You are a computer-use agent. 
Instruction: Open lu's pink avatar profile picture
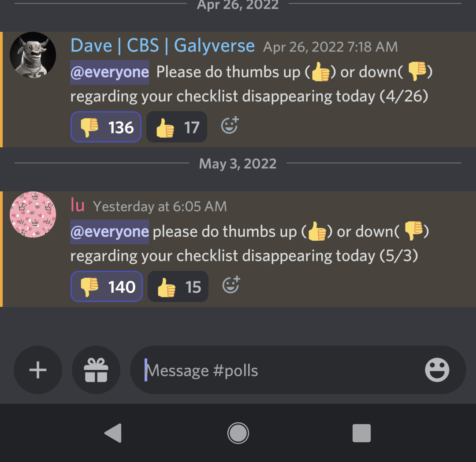click(x=33, y=214)
